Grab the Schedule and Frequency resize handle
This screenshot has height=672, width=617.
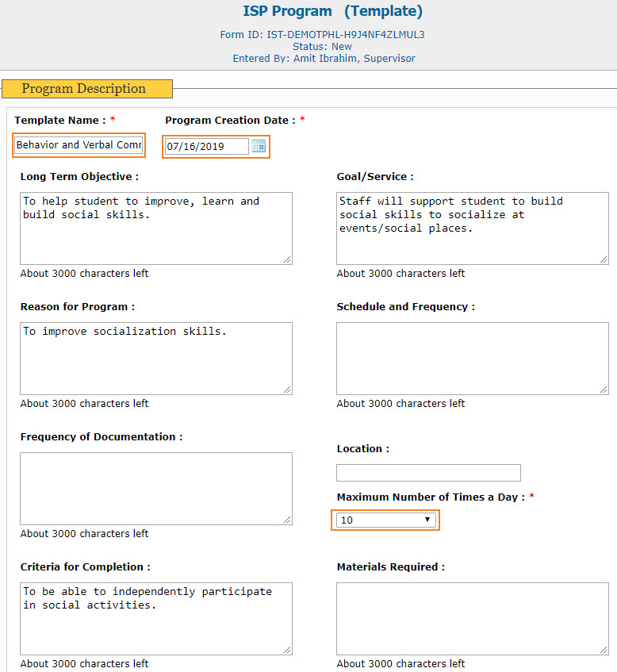click(604, 390)
